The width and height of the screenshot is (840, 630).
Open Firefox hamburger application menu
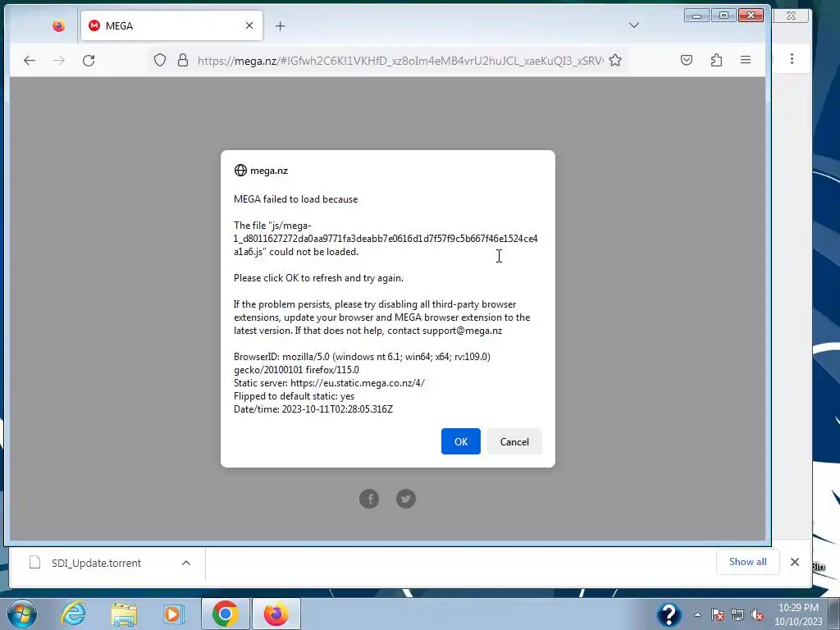tap(745, 60)
